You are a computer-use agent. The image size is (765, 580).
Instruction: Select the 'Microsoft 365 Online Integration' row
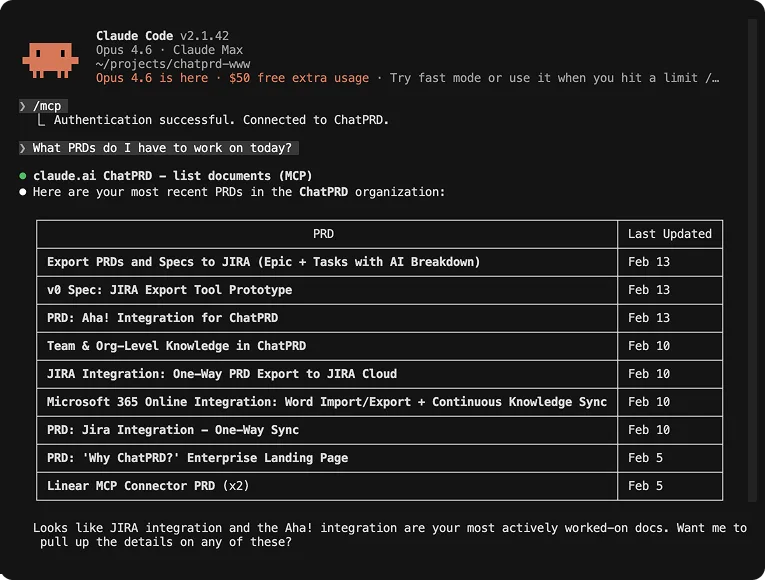coord(326,402)
